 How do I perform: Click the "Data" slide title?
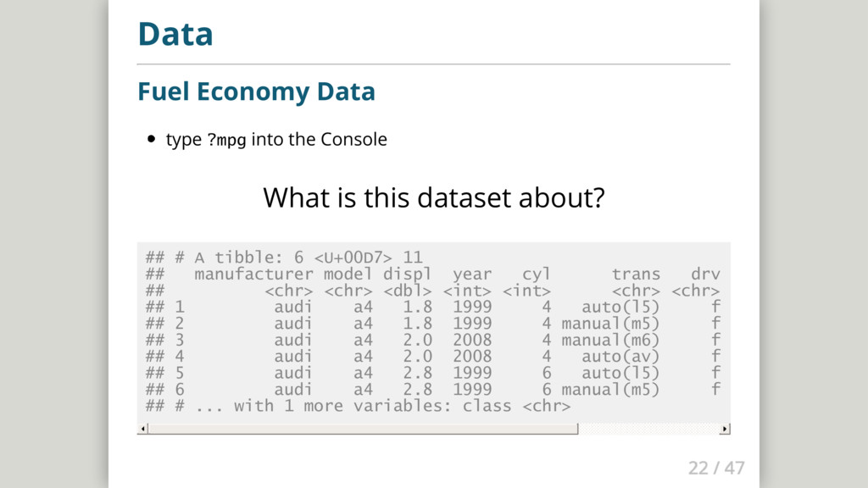click(x=175, y=34)
